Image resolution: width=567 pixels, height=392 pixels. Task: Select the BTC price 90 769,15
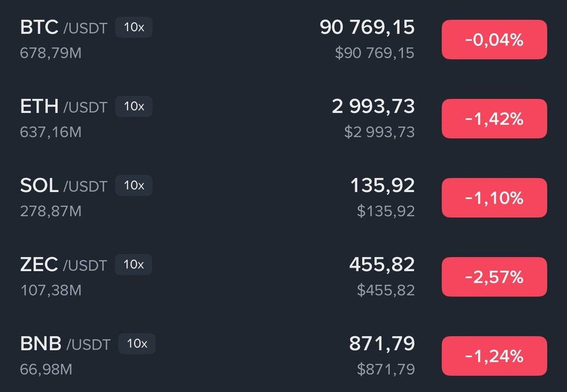point(367,27)
